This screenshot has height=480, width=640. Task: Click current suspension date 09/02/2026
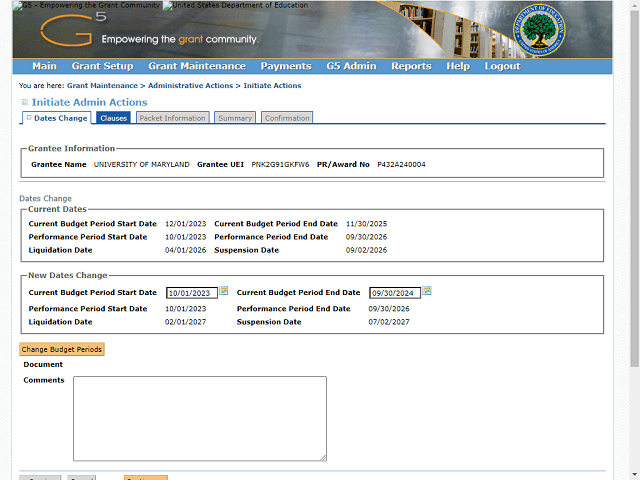[367, 250]
